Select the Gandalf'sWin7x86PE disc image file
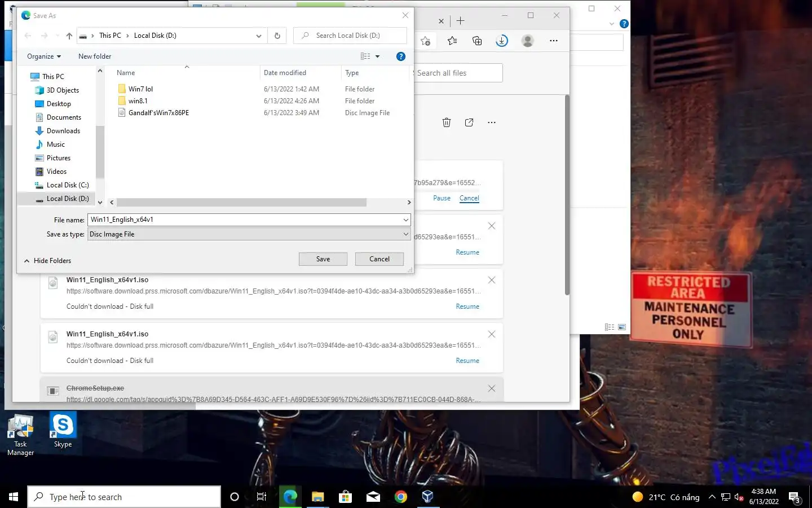 pyautogui.click(x=158, y=113)
